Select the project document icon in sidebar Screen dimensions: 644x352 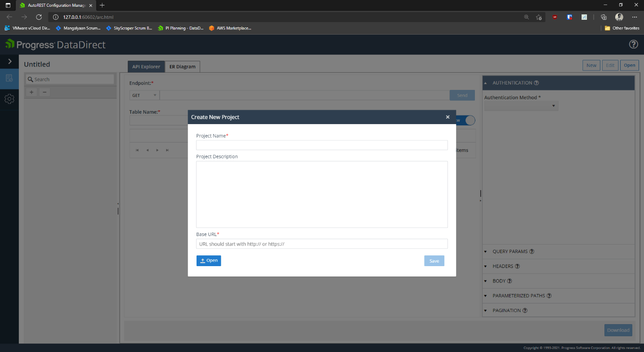(x=9, y=79)
